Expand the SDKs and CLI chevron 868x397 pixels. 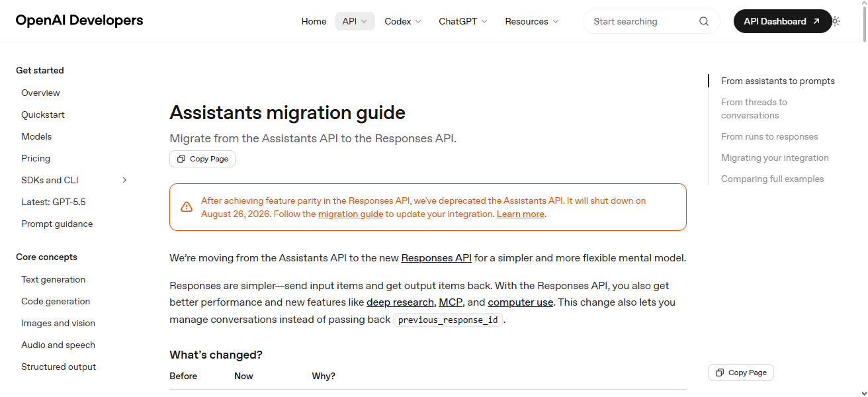click(x=124, y=180)
